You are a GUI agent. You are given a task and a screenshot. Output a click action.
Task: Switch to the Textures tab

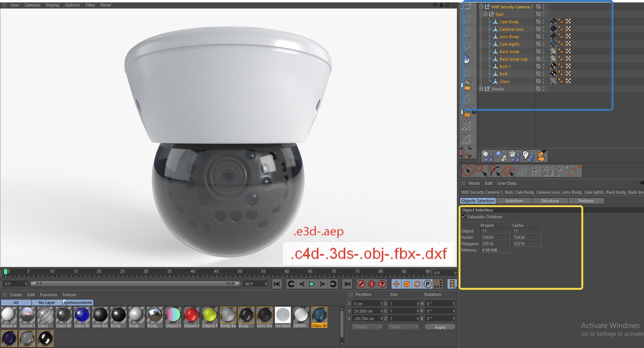586,201
